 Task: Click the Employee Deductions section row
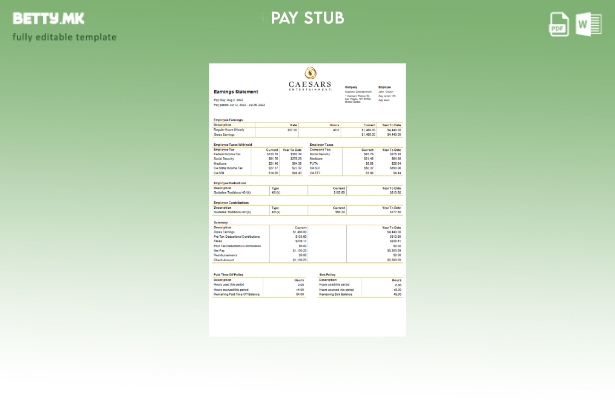pyautogui.click(x=307, y=189)
